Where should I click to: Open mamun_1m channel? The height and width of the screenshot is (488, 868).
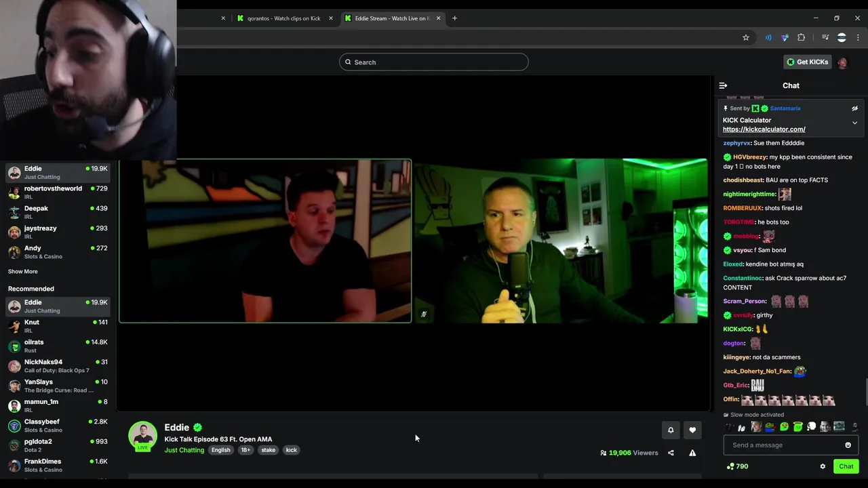pyautogui.click(x=58, y=405)
